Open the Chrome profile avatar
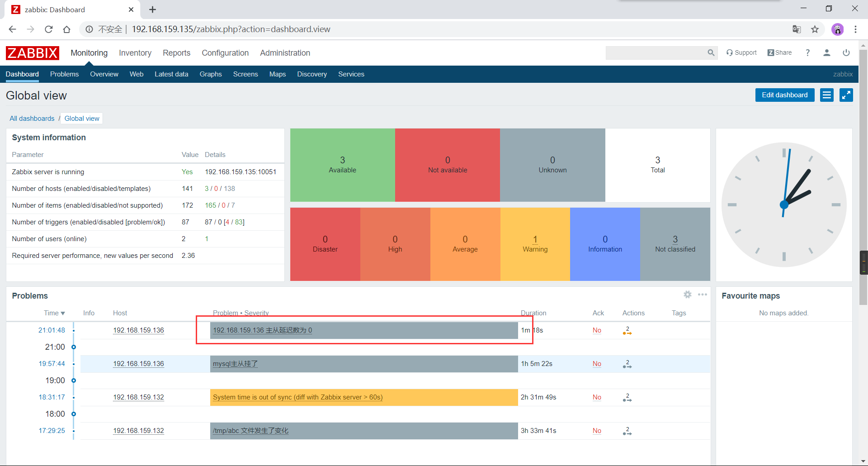 pyautogui.click(x=837, y=29)
